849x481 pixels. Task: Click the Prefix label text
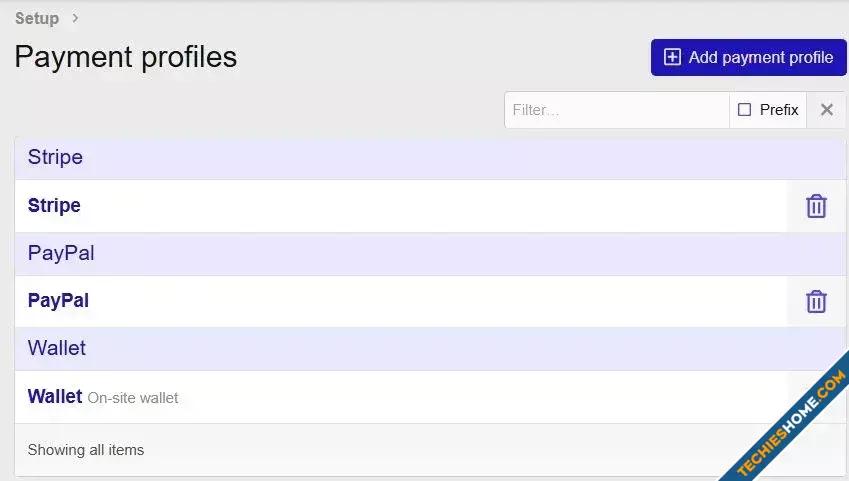pyautogui.click(x=779, y=110)
